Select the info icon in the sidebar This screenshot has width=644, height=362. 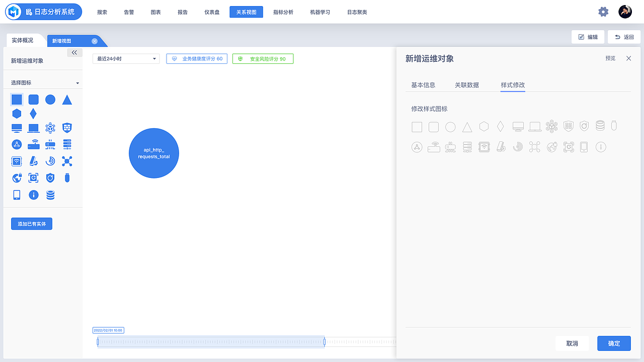pyautogui.click(x=33, y=195)
